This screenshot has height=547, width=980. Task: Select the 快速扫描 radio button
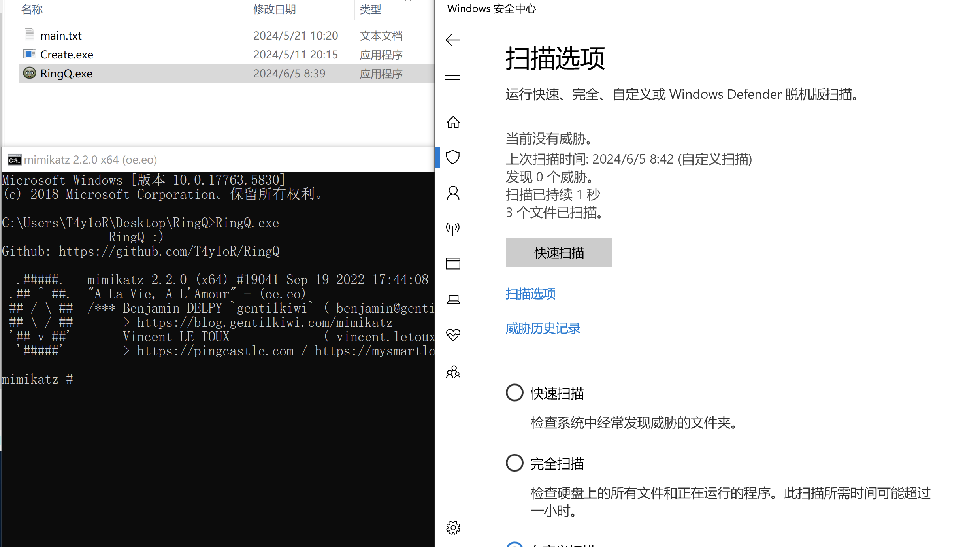pyautogui.click(x=514, y=393)
